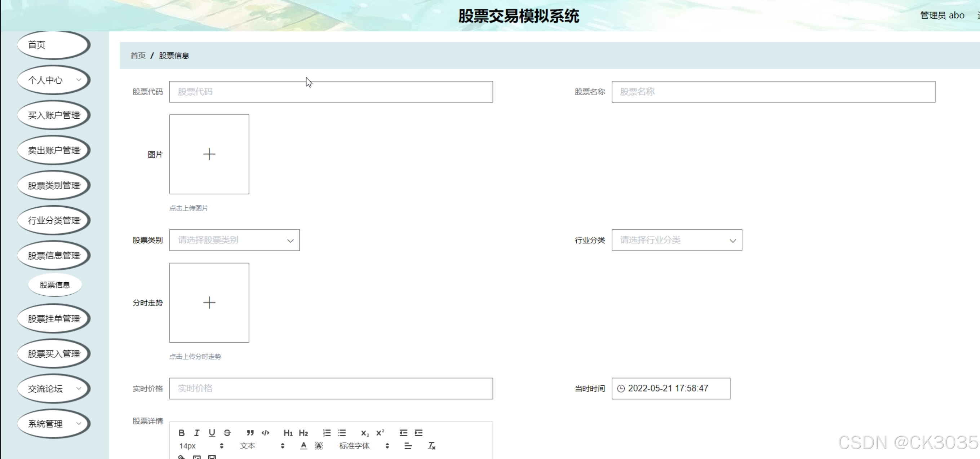The height and width of the screenshot is (459, 980).
Task: Open the font text color picker
Action: click(303, 446)
